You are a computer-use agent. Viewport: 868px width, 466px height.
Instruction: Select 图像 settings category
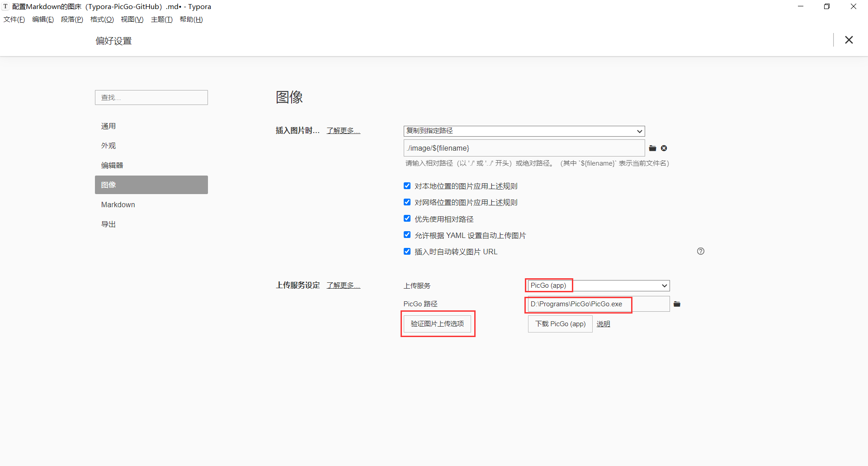(151, 185)
